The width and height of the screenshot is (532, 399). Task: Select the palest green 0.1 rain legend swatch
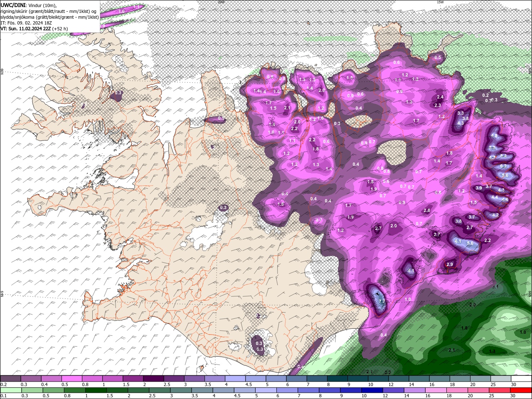11,390
